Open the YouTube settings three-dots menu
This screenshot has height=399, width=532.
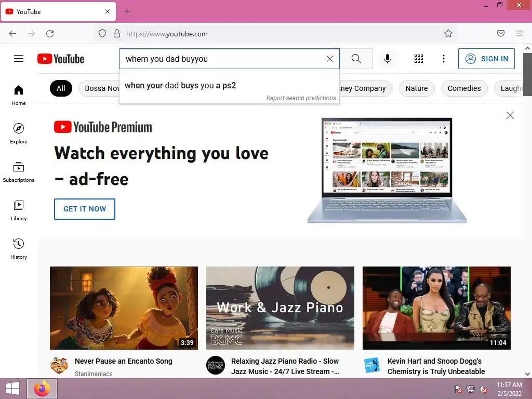[444, 59]
